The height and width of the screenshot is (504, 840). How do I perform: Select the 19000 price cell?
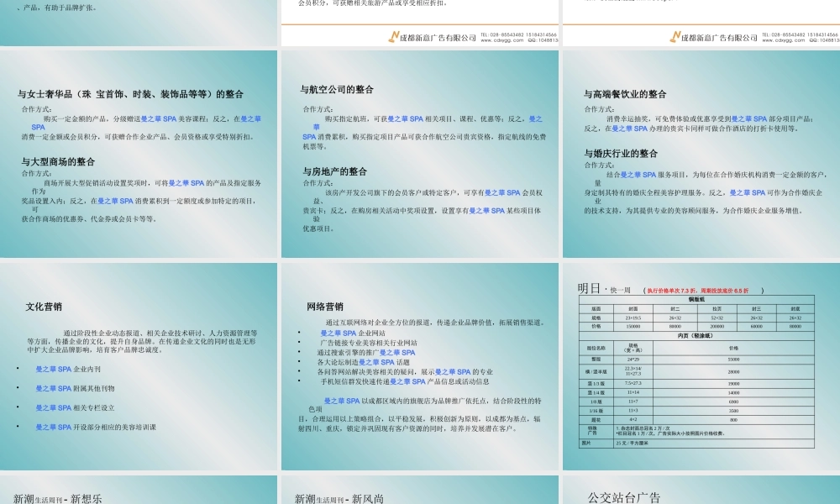(x=734, y=384)
